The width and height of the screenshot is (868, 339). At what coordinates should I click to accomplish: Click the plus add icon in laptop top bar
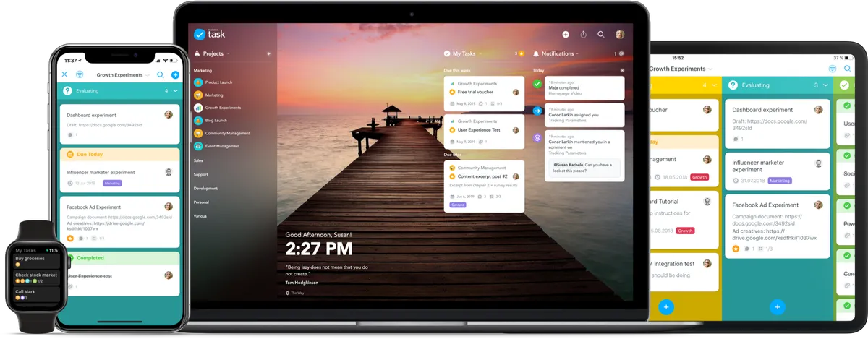point(566,34)
